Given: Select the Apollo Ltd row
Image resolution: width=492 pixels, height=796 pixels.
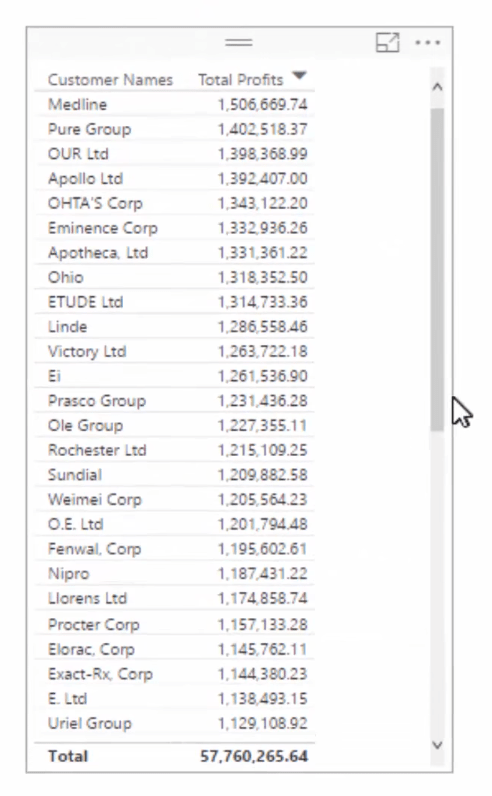Looking at the screenshot, I should (x=175, y=179).
